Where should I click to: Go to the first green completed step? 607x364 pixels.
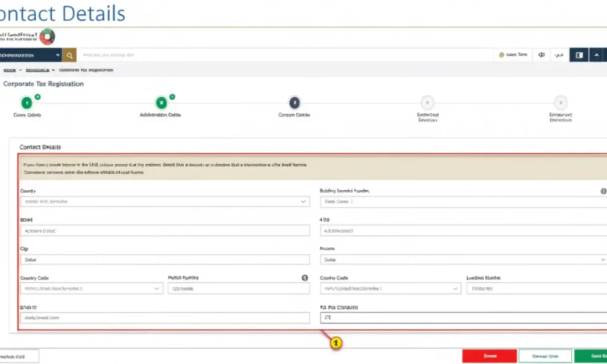tap(27, 103)
